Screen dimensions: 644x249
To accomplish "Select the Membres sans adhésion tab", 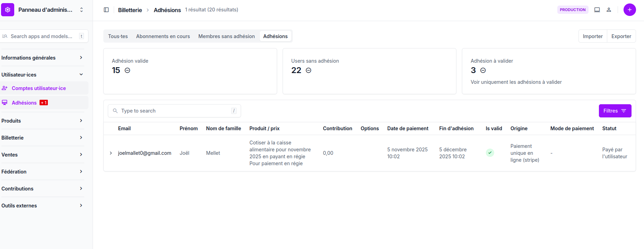I will coord(226,36).
